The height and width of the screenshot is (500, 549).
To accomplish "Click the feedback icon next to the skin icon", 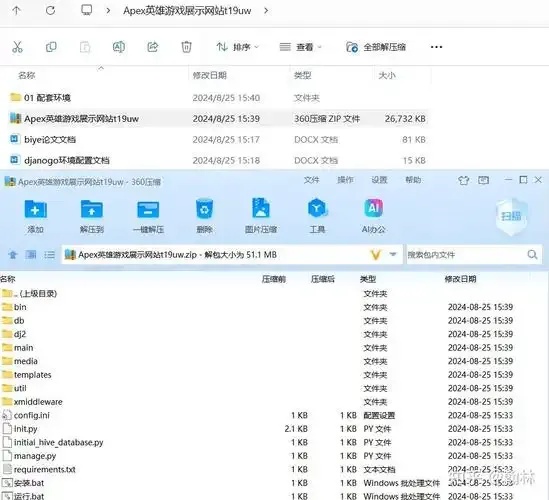I will pyautogui.click(x=484, y=180).
